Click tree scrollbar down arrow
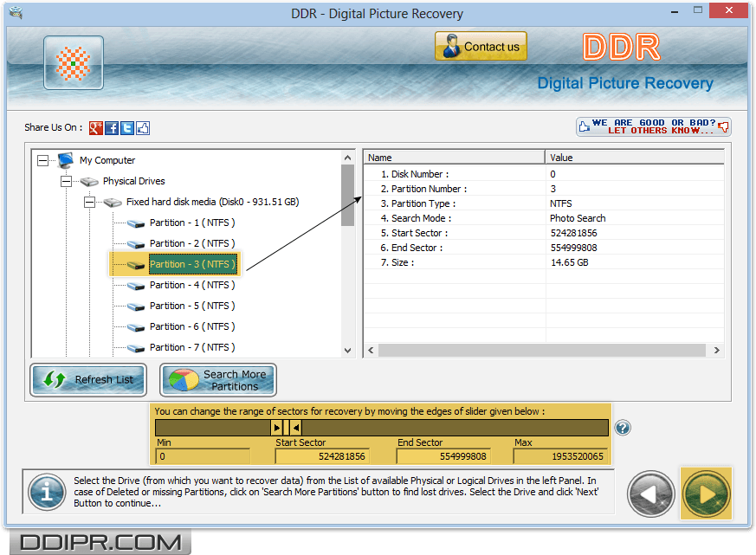 coord(347,351)
